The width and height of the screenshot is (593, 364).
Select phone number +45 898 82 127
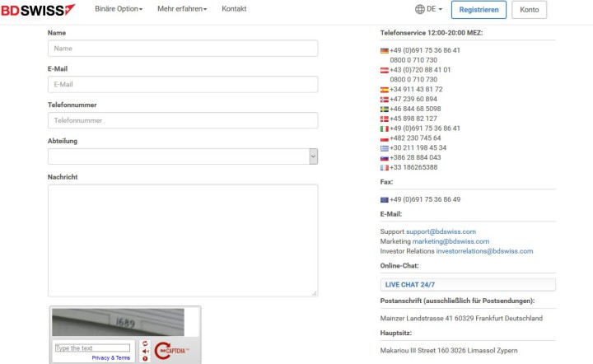point(413,119)
